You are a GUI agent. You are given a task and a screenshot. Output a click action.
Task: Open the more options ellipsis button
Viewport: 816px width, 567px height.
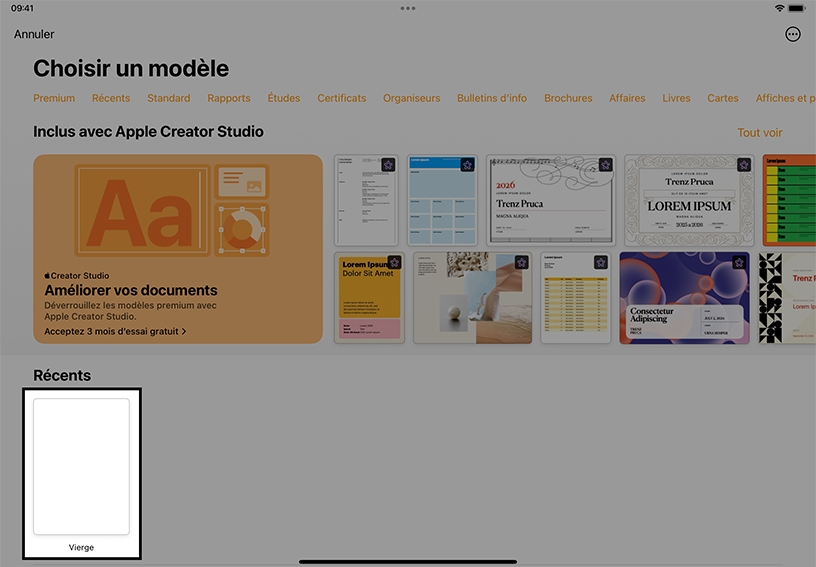(793, 34)
